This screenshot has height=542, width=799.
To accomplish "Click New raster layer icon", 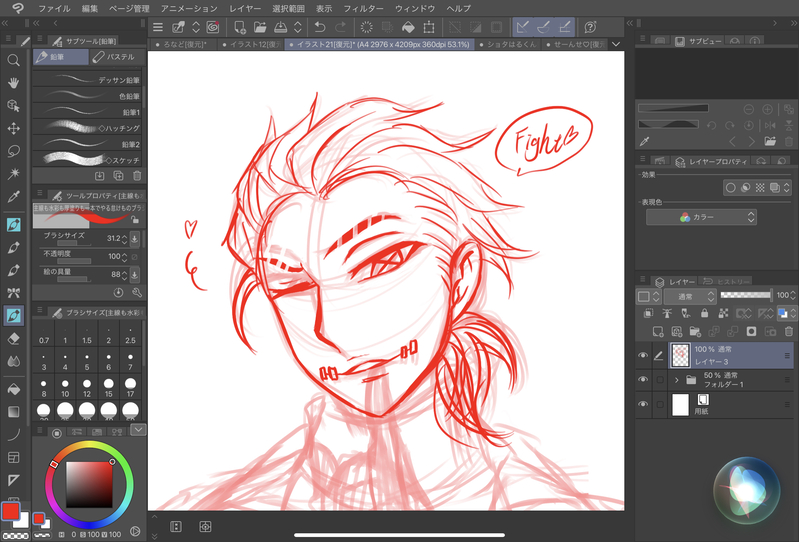I will point(658,332).
